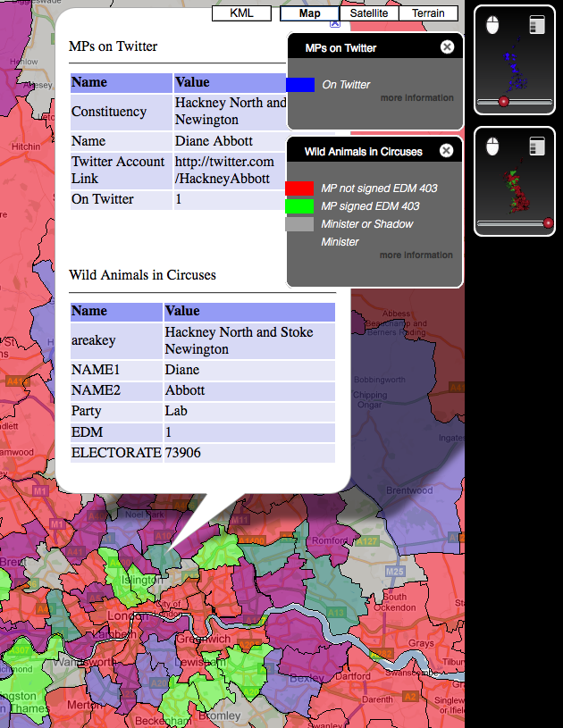Click the NAME2 value Abbott
Image resolution: width=563 pixels, height=728 pixels.
(x=185, y=390)
